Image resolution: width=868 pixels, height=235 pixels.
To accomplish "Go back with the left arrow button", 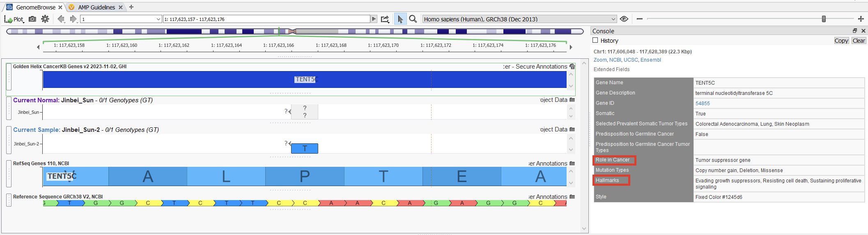I will (61, 19).
